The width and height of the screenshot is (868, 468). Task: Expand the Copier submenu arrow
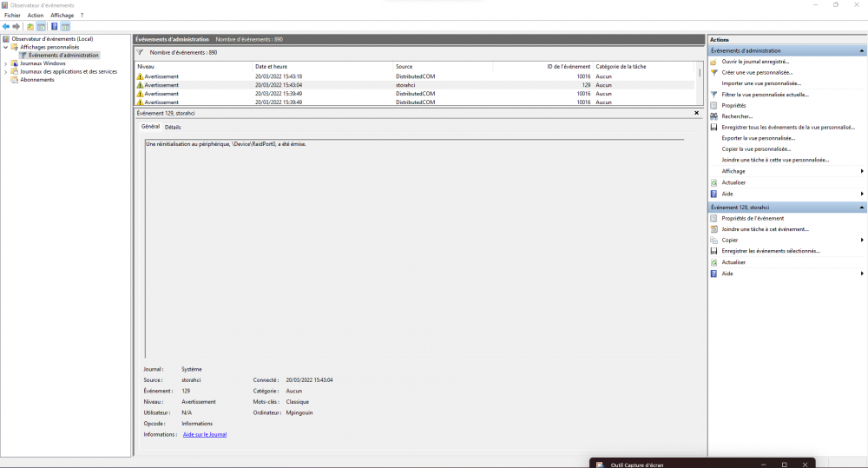click(862, 241)
